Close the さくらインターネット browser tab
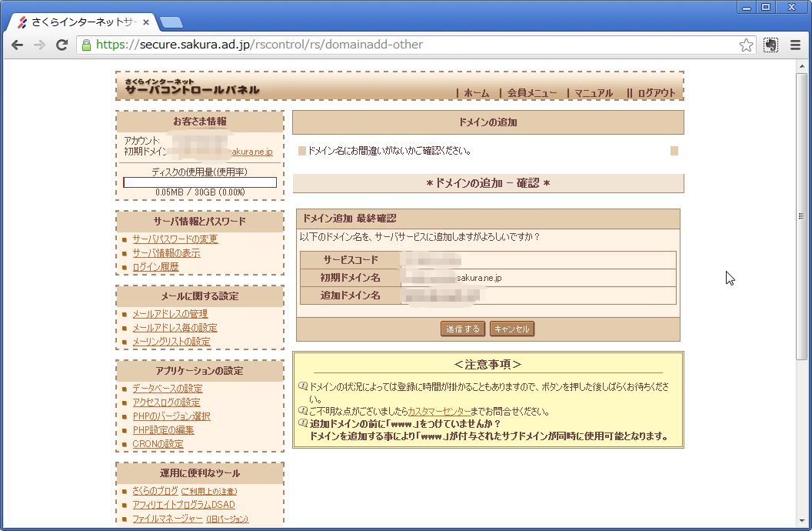The height and width of the screenshot is (531, 812). coord(146,22)
